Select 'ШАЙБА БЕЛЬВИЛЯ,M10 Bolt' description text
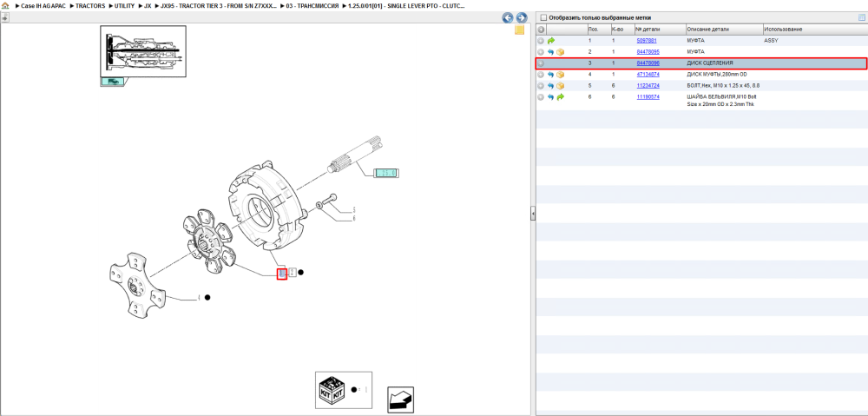868x416 pixels. [721, 97]
